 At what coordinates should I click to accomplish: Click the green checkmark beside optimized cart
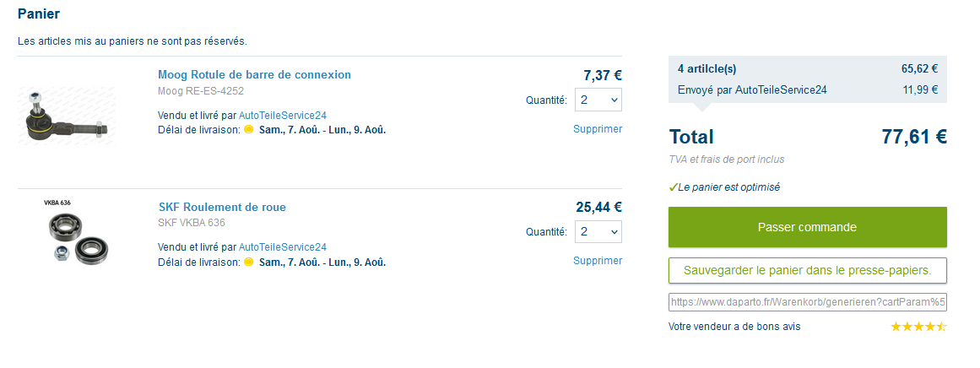point(673,187)
